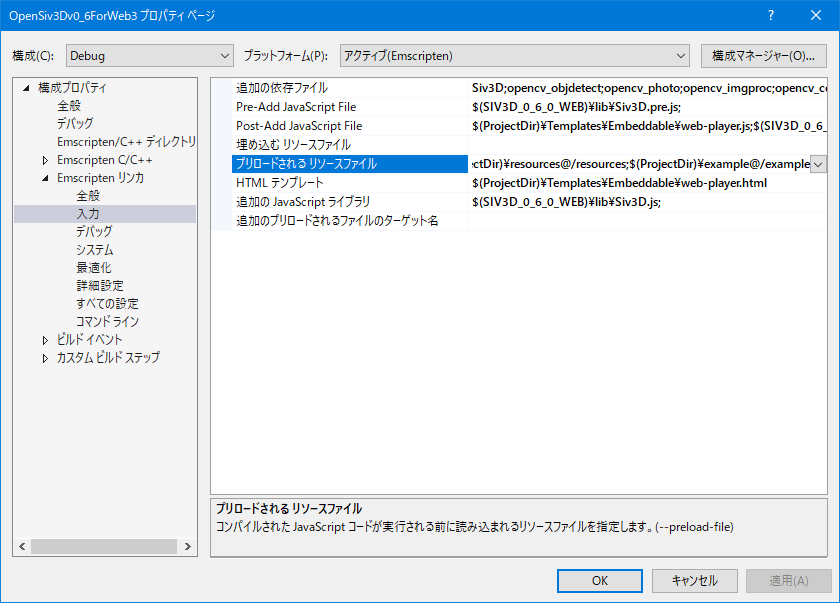Expand the ビルド イベント tree node

pyautogui.click(x=45, y=340)
